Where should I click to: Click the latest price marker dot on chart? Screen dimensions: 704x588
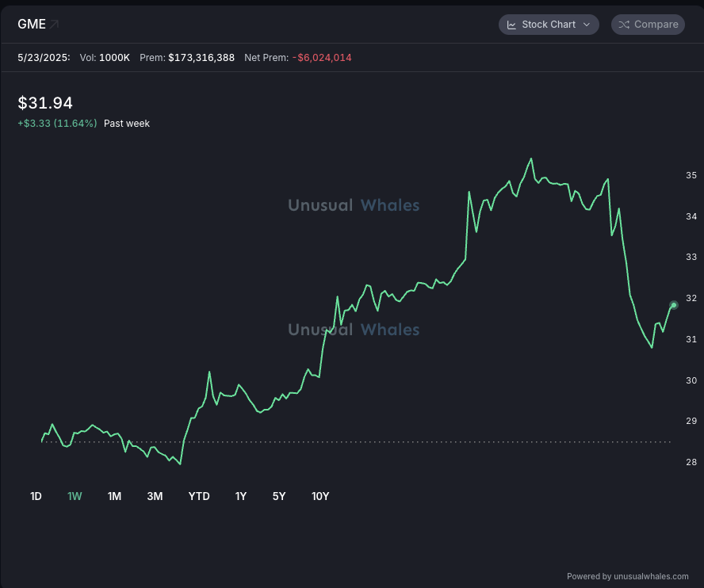point(673,305)
